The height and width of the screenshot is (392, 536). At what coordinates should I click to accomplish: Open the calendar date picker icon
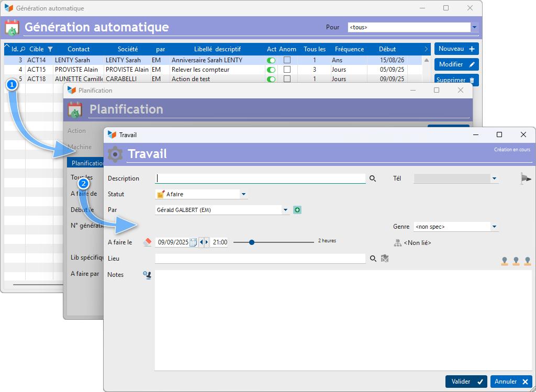[x=193, y=242]
